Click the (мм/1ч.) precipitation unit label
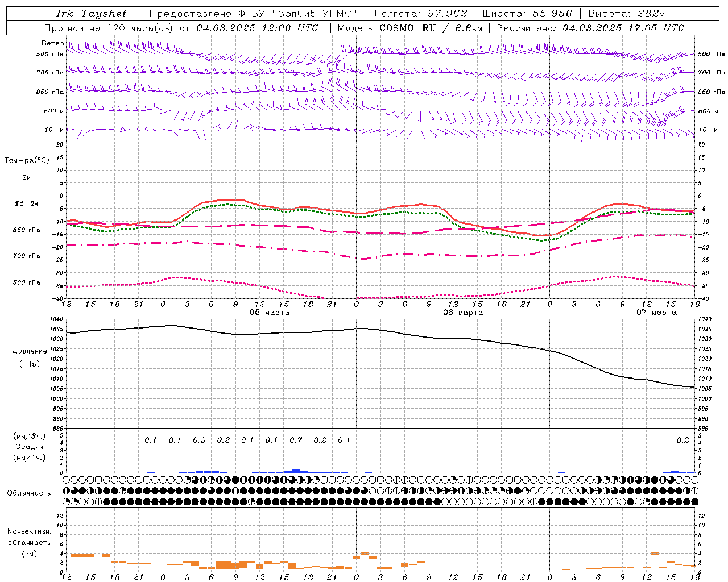Viewport: 728px width, 582px height. click(x=30, y=458)
